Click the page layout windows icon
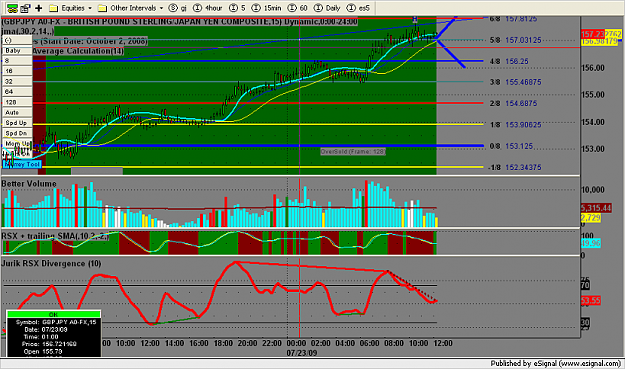This screenshot has width=625, height=369. 26,8
